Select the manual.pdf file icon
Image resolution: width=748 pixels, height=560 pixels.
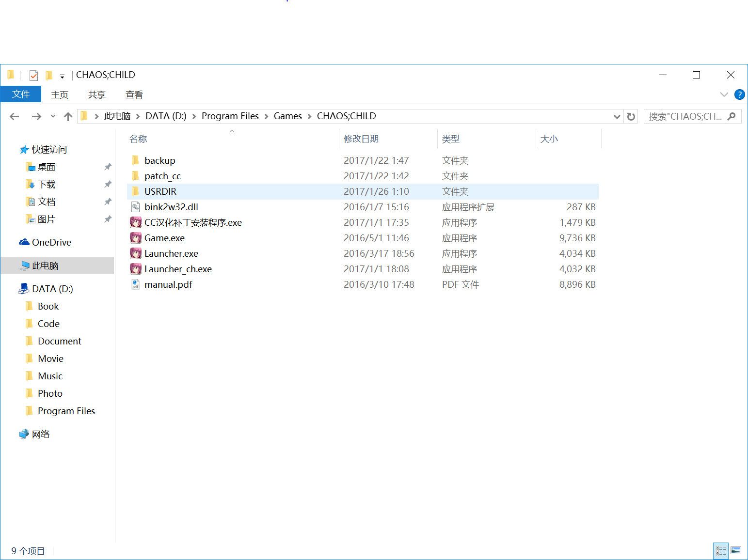tap(136, 284)
